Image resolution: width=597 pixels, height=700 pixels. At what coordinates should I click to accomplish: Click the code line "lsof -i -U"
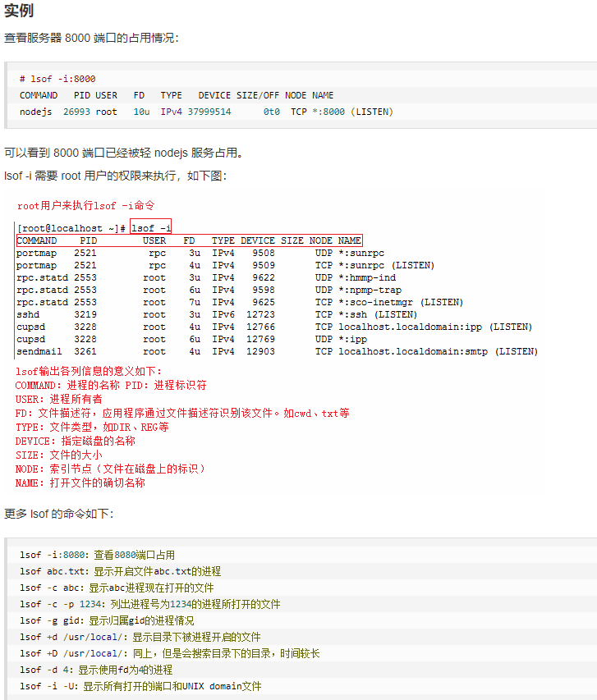coord(140,687)
